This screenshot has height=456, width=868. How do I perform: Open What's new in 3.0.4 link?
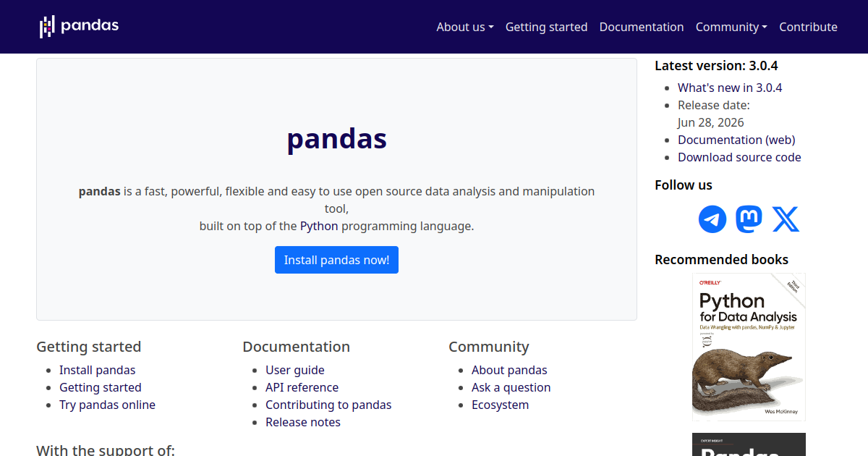coord(730,88)
